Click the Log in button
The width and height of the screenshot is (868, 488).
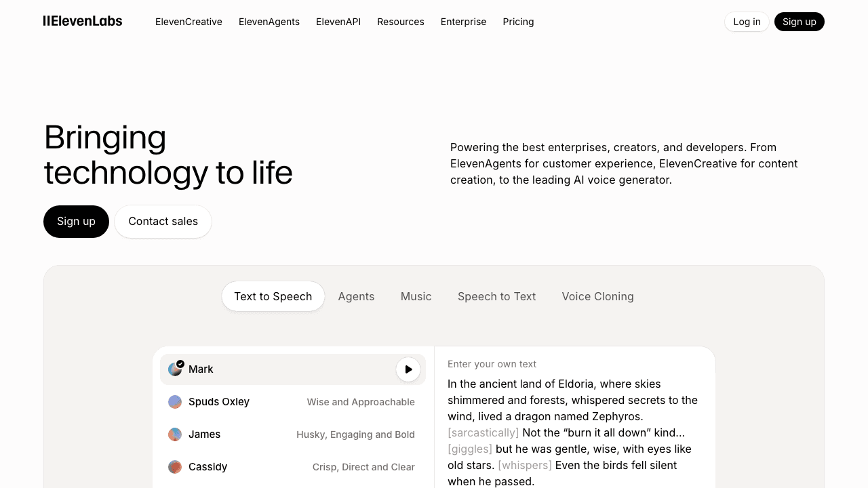click(747, 22)
